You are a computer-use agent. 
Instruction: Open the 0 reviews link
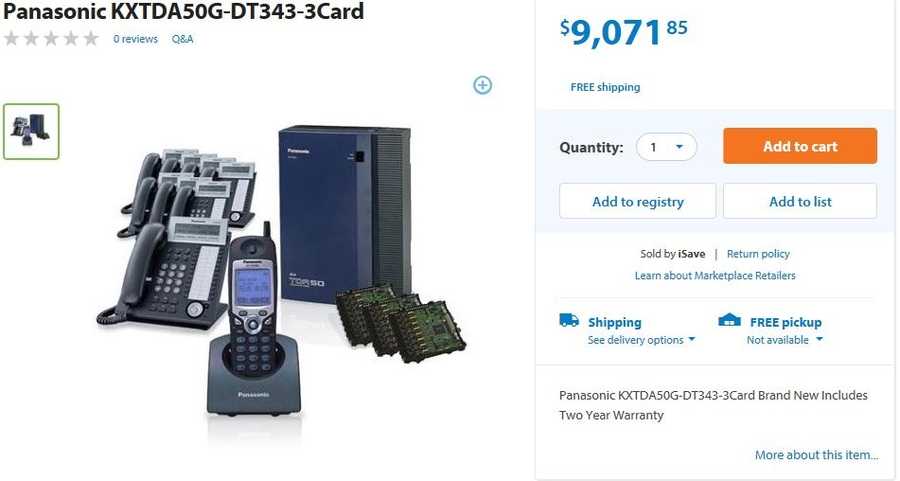click(135, 39)
